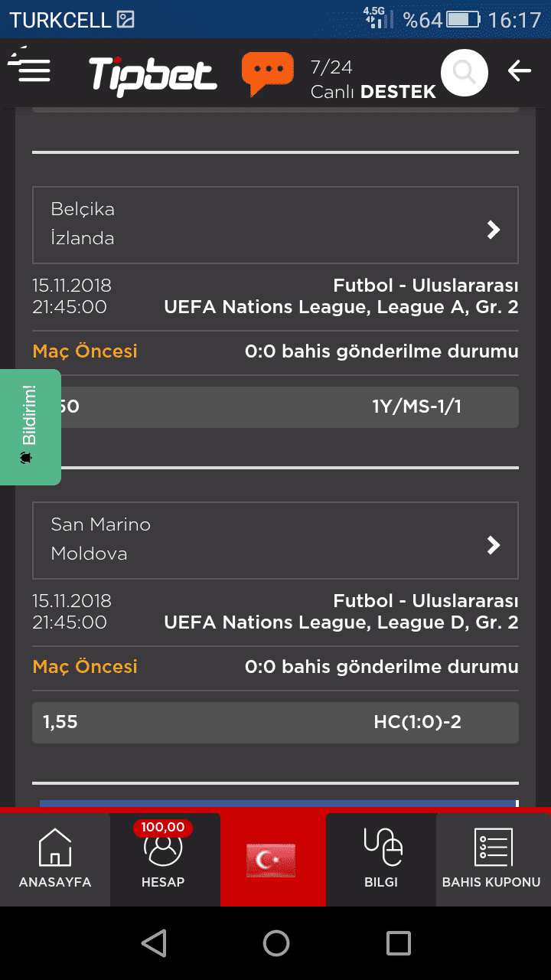This screenshot has height=980, width=551.
Task: Tap the 1Y/MS-1/1 bet row
Action: [x=275, y=407]
